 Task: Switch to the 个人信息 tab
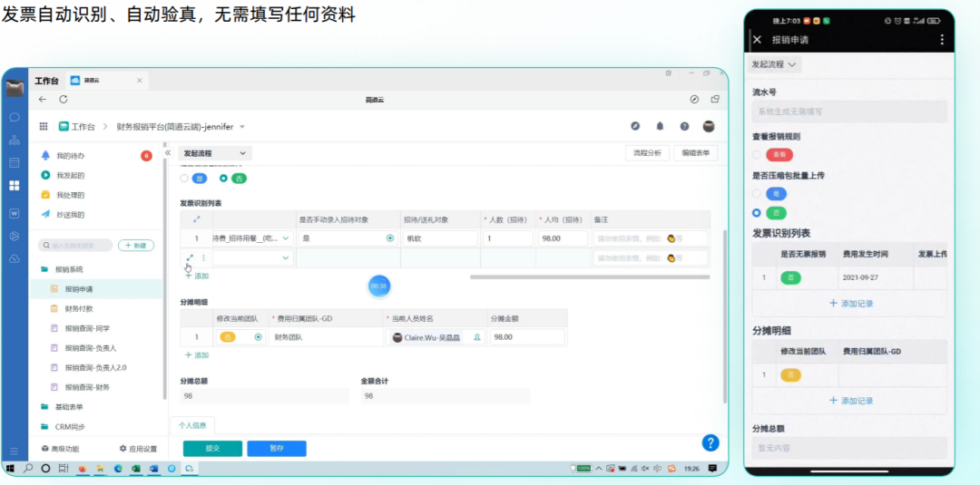point(192,425)
